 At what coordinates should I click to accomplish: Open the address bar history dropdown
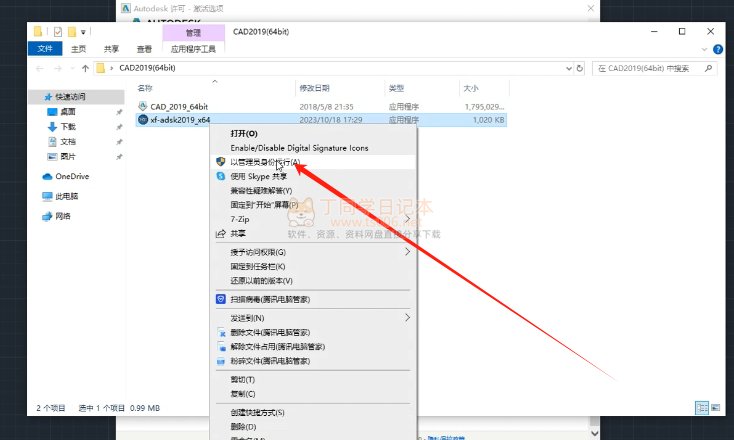coord(569,68)
